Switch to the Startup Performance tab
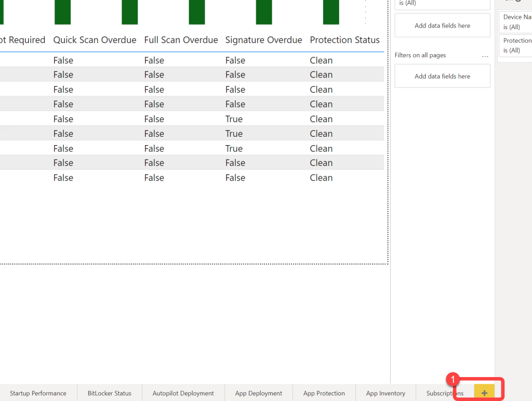Screen dimensions: 532x401 point(38,393)
